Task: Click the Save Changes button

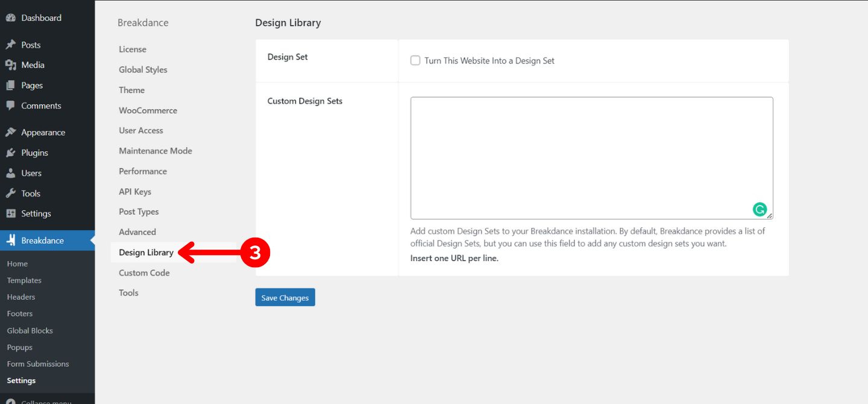Action: coord(285,297)
